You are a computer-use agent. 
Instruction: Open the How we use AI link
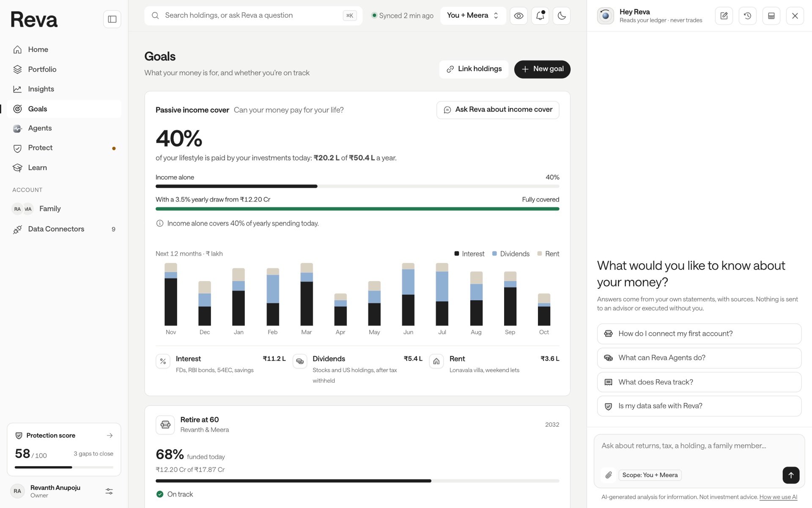(x=778, y=497)
